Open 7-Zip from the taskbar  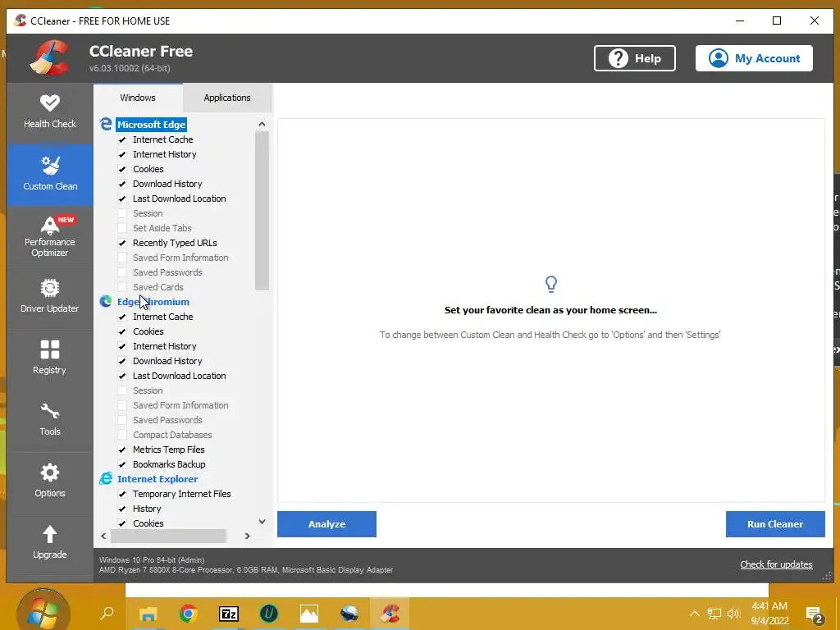[229, 614]
